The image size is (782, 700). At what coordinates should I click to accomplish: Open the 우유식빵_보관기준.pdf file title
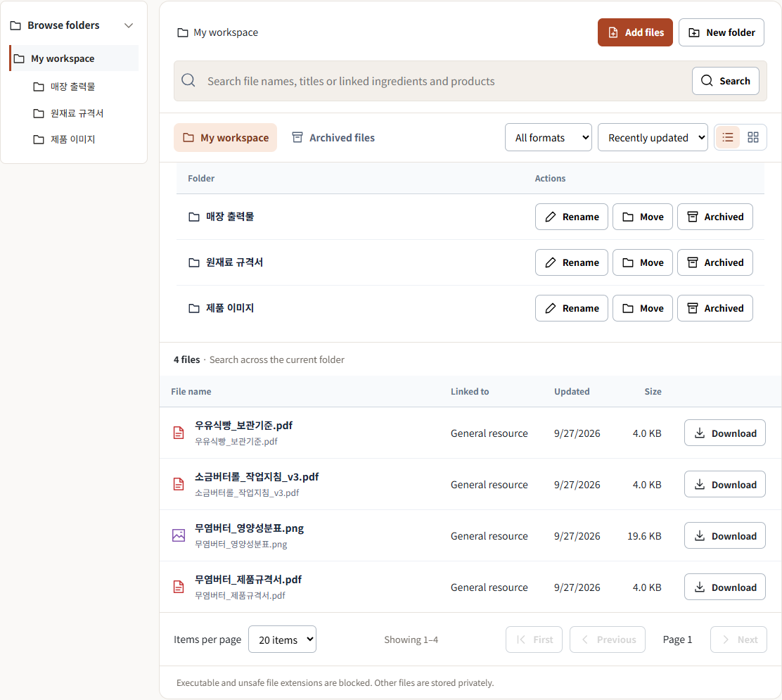click(x=243, y=426)
